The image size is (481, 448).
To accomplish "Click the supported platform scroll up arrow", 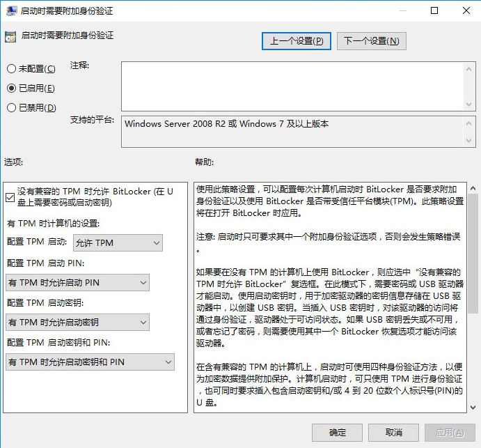I will 468,123.
